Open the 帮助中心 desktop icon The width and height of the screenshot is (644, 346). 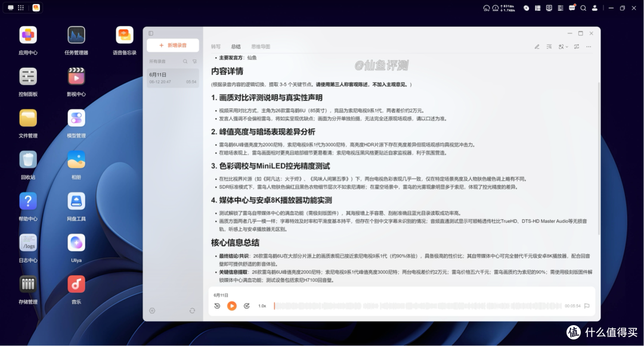coord(28,201)
